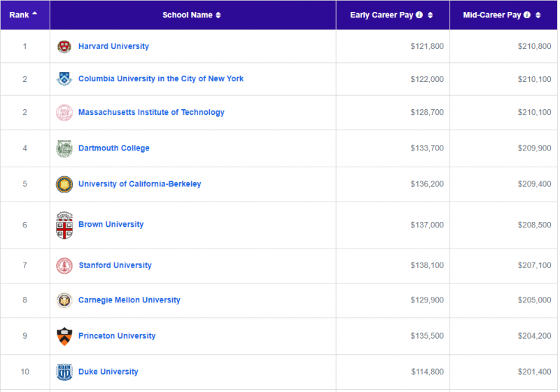560x392 pixels.
Task: Click the Princeton University shield logo
Action: pos(64,336)
